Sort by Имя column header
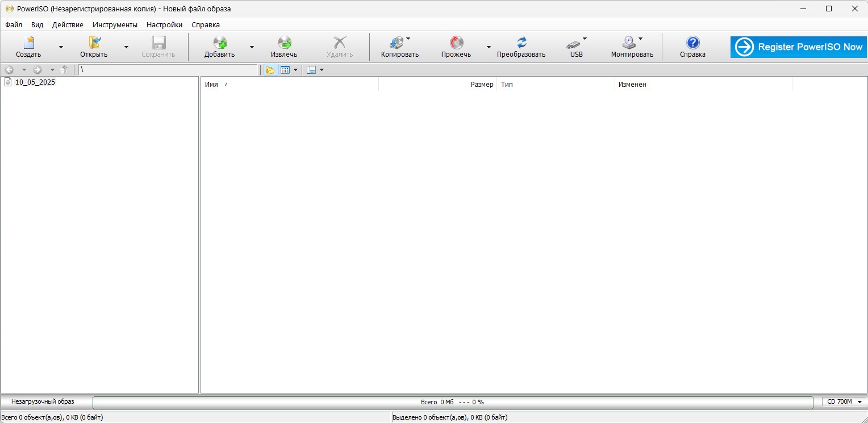Image resolution: width=868 pixels, height=423 pixels. [290, 85]
